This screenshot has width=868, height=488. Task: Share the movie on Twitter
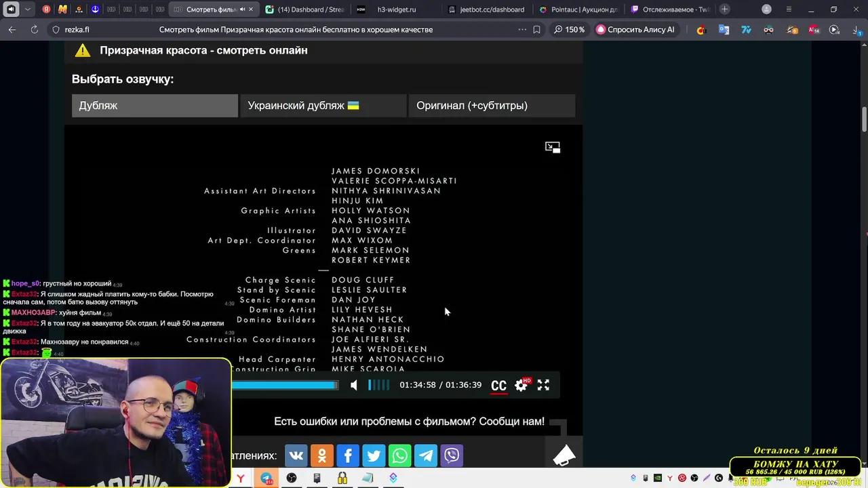pyautogui.click(x=374, y=455)
